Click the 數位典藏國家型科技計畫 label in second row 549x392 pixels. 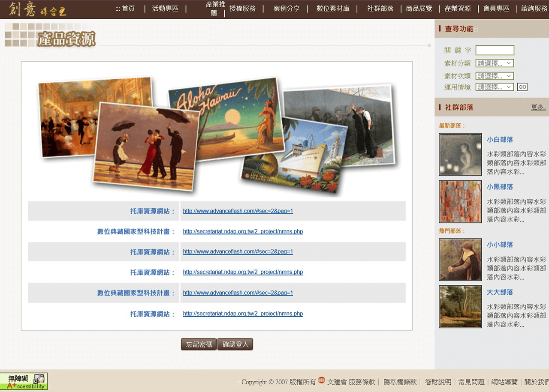tap(136, 231)
